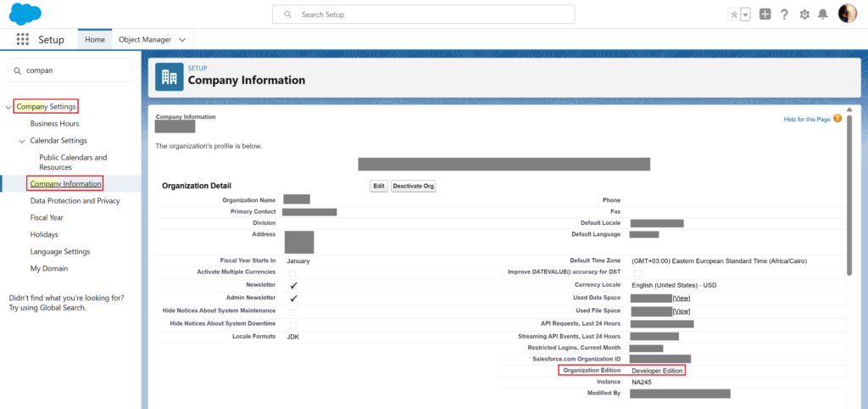The width and height of the screenshot is (868, 409).
Task: Open the Setup gear icon
Action: 804,15
